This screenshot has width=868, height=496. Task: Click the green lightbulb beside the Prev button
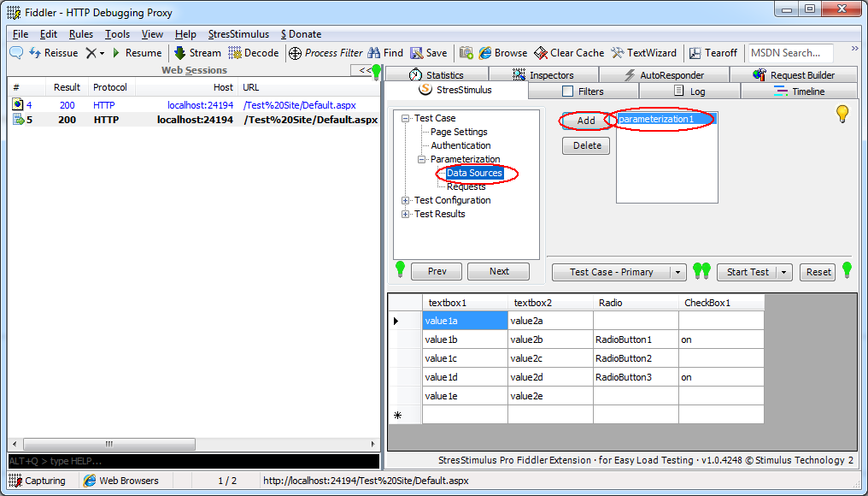click(x=400, y=270)
